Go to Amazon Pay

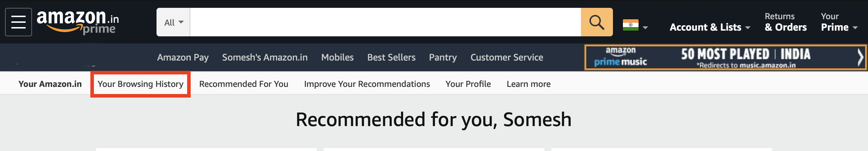183,57
